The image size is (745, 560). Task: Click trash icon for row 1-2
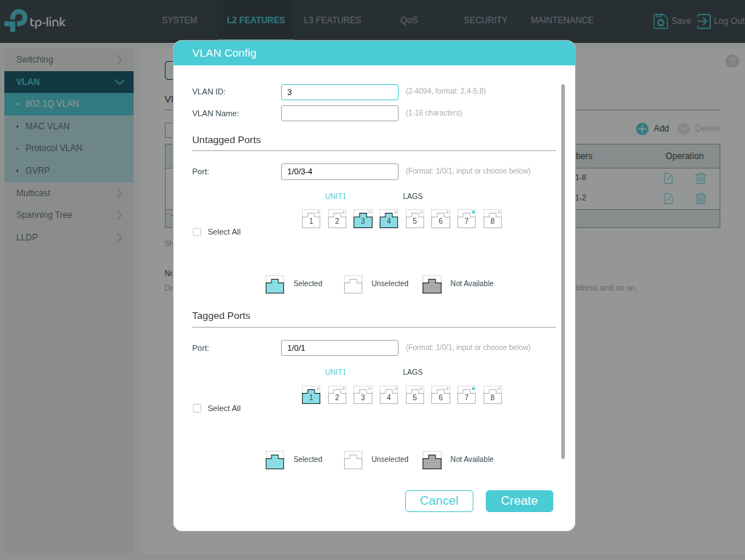[700, 198]
